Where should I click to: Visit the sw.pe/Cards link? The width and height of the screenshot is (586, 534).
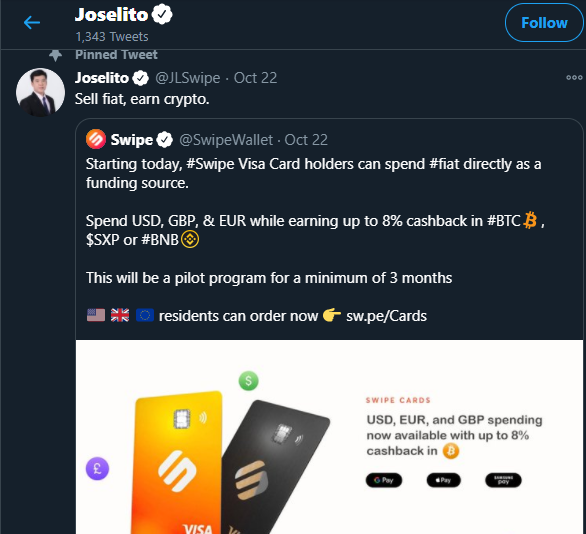click(386, 316)
